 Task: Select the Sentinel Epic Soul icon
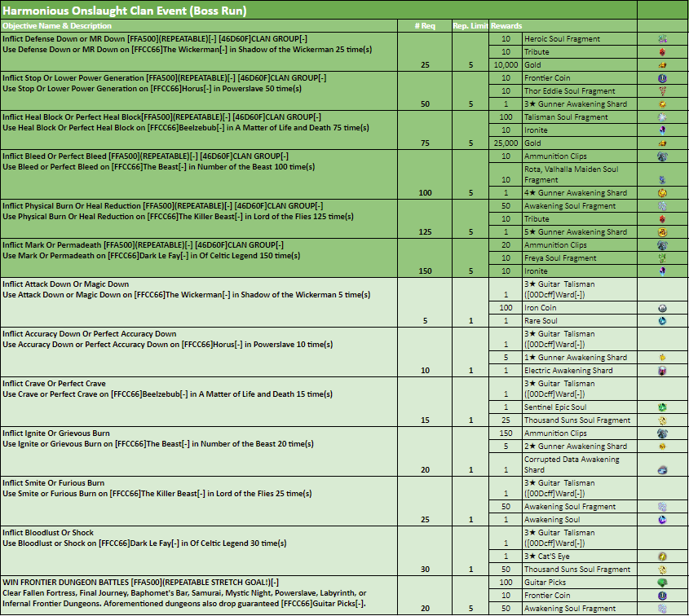[662, 407]
